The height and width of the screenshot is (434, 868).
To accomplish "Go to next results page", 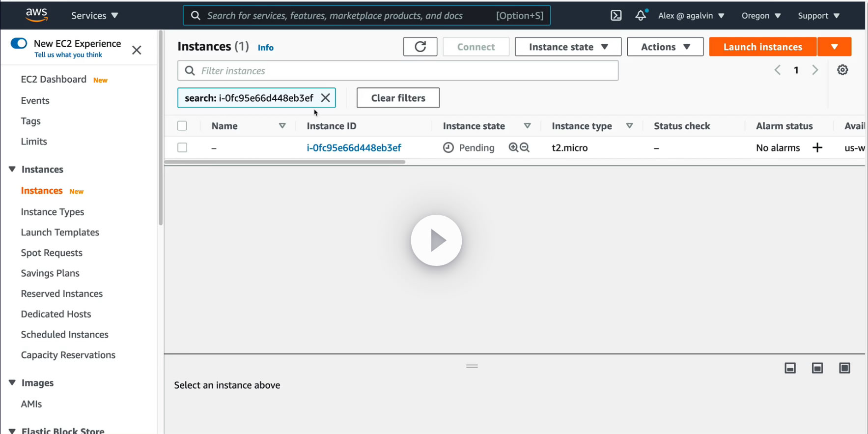I will (x=815, y=70).
